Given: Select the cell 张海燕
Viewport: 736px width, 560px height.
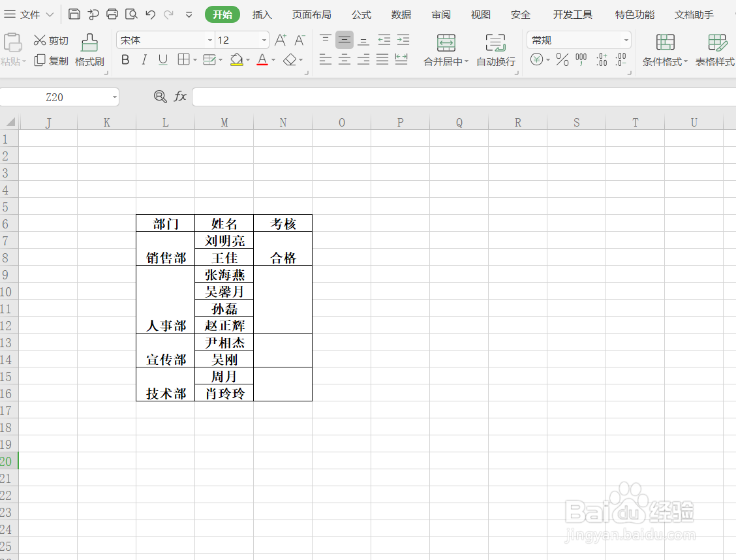Looking at the screenshot, I should [224, 274].
